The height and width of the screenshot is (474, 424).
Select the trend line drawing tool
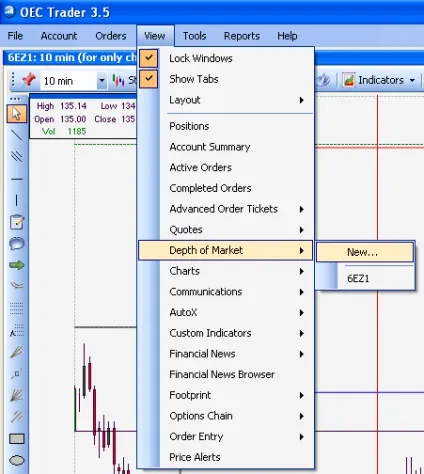click(x=16, y=135)
